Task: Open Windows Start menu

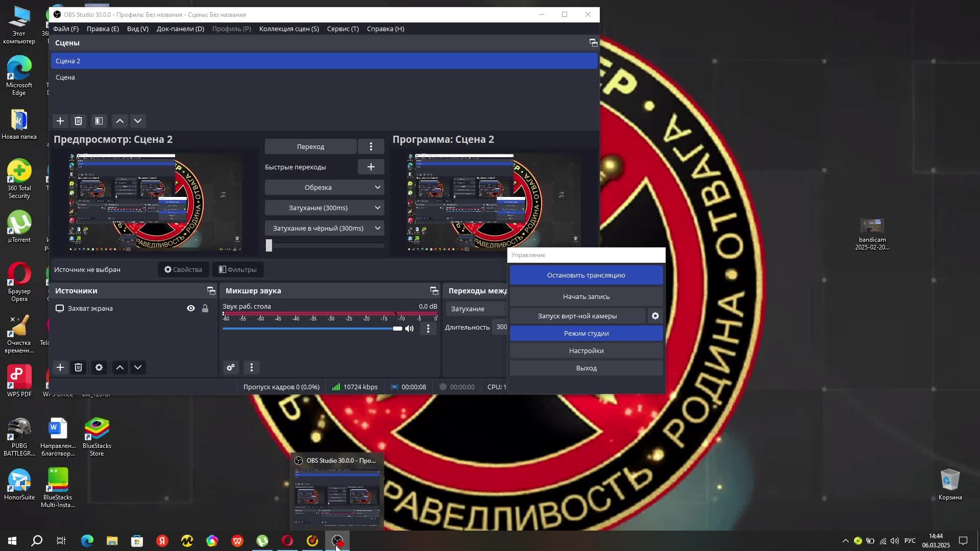Action: (12, 541)
